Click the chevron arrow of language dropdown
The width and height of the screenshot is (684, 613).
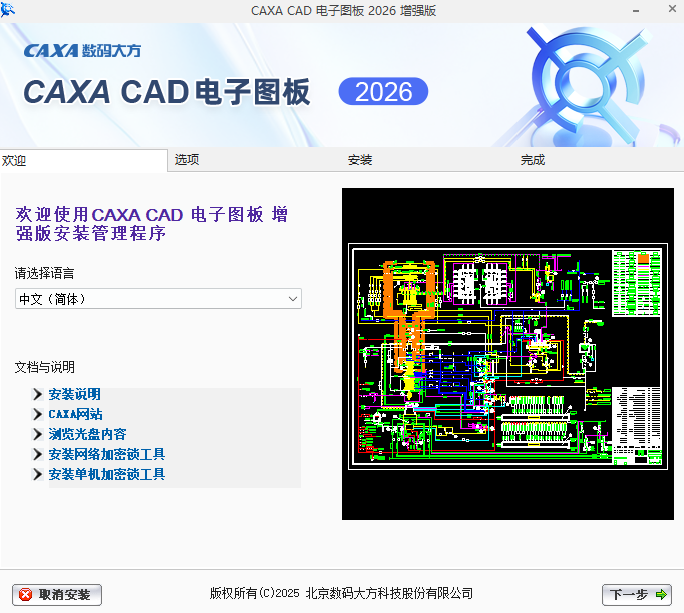click(x=292, y=299)
